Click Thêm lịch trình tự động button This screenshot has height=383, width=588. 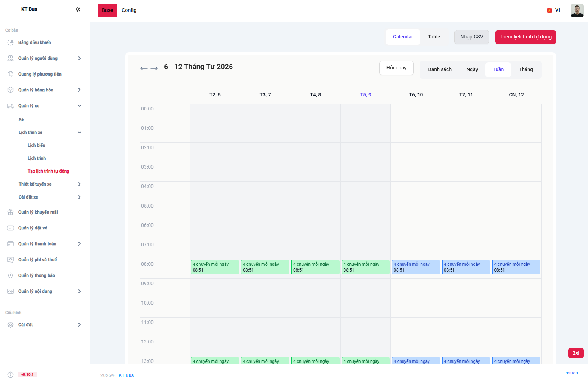tap(525, 37)
